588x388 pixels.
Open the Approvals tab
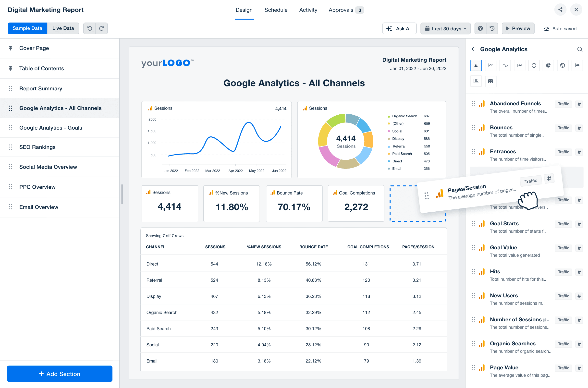click(341, 10)
